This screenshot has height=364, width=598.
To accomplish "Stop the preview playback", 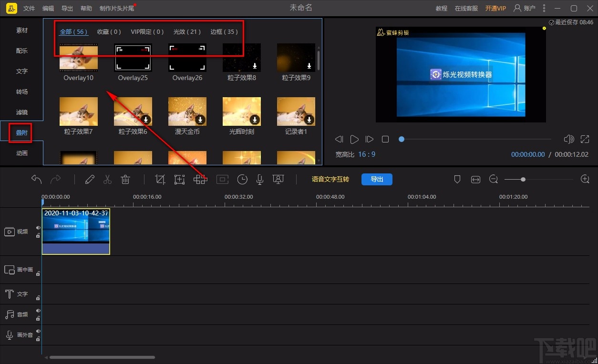I will coord(385,139).
